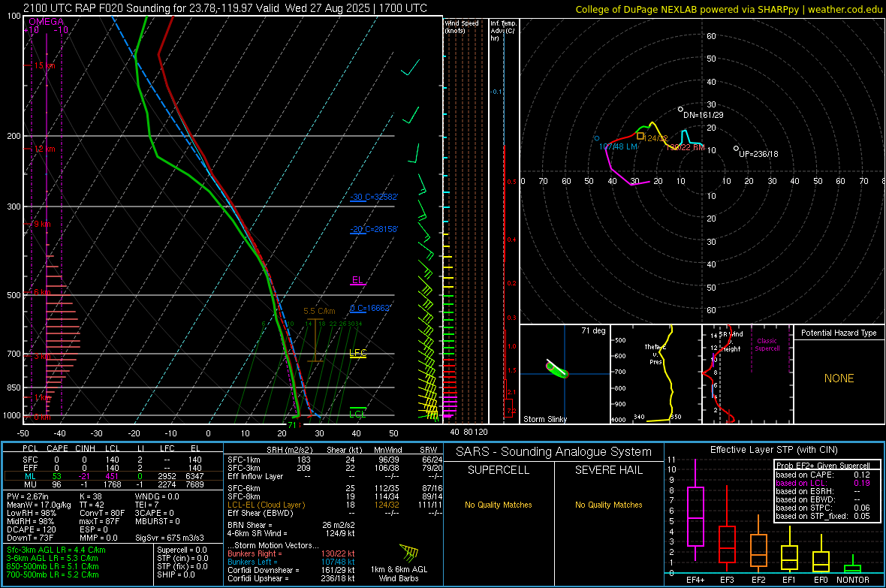Click the 12 km height marker
This screenshot has height=588, width=886.
click(44, 149)
